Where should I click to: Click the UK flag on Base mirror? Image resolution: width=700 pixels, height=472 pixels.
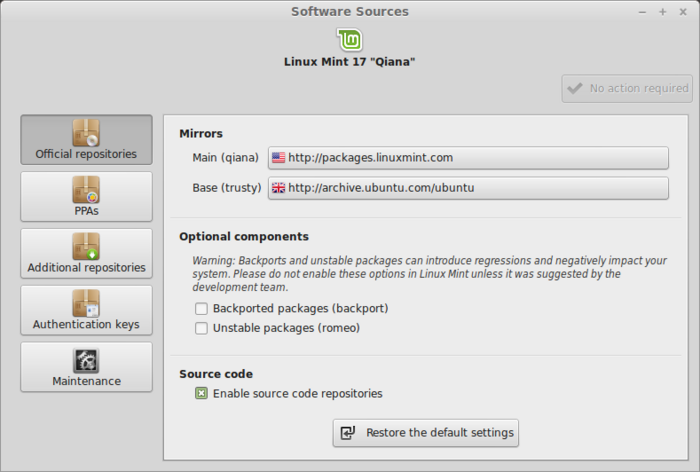pos(279,188)
